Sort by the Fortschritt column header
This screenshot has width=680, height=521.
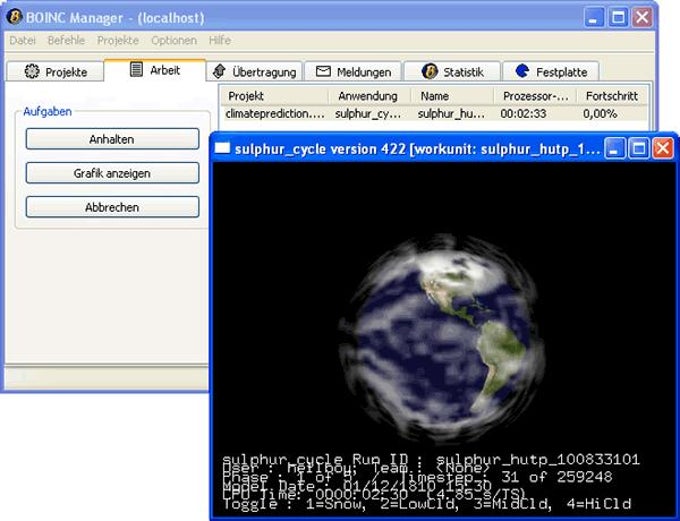[612, 96]
